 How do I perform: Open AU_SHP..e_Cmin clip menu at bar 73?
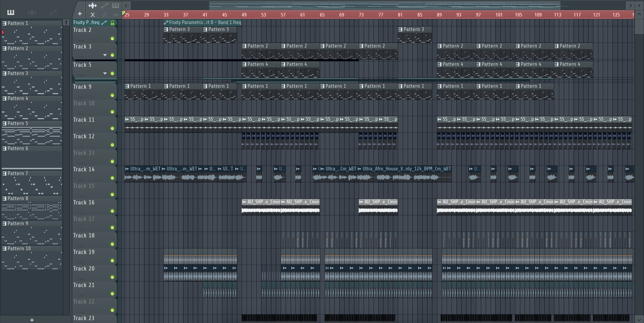tap(361, 202)
